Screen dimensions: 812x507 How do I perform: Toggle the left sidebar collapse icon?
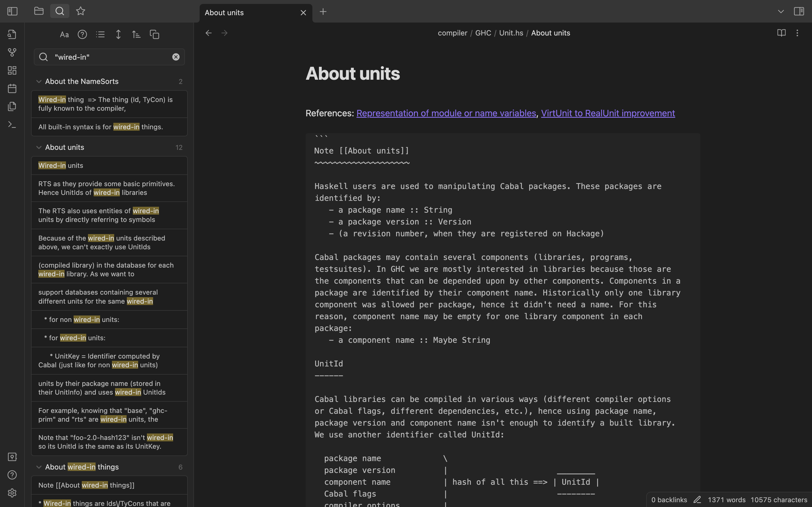point(12,11)
